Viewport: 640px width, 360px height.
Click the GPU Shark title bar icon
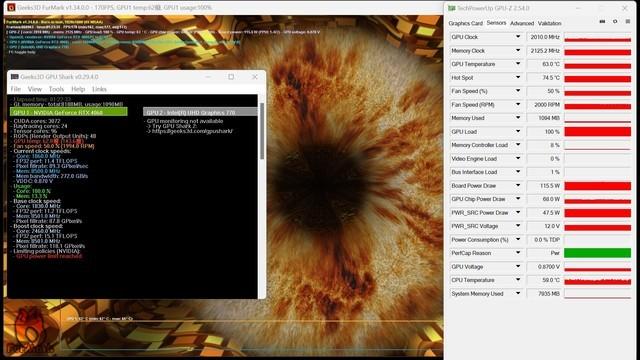pyautogui.click(x=15, y=77)
